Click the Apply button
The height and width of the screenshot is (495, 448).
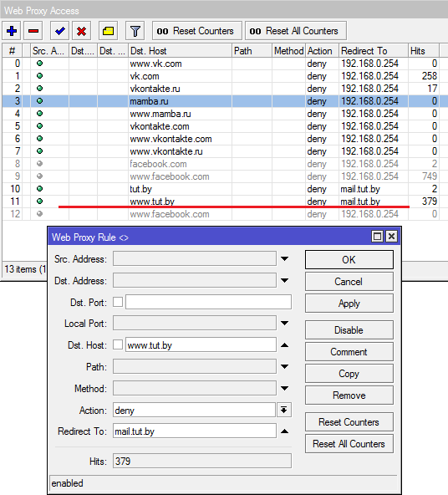click(x=349, y=304)
